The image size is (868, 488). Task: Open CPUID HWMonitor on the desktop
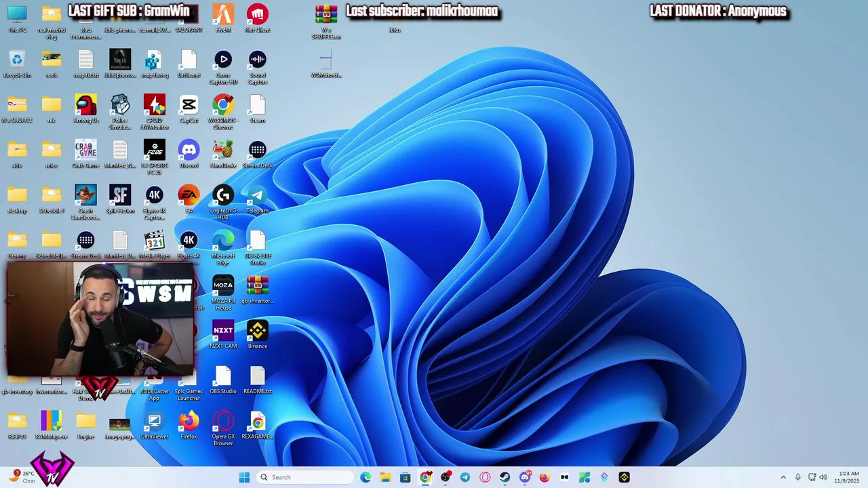(155, 112)
